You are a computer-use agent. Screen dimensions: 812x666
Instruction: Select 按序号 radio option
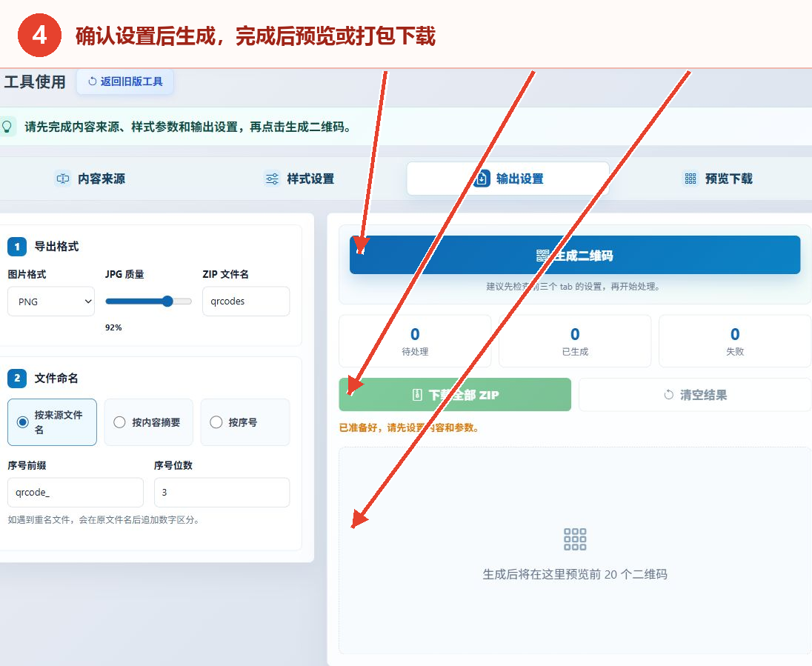[x=245, y=422]
